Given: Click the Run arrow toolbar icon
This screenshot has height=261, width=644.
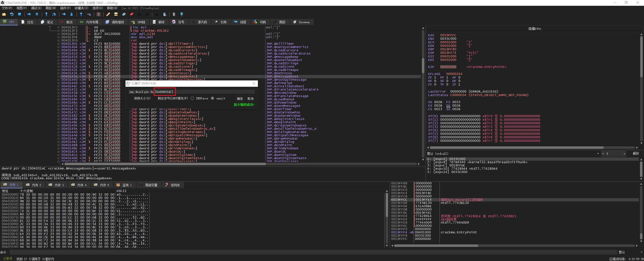Looking at the screenshot, I should coord(29,14).
